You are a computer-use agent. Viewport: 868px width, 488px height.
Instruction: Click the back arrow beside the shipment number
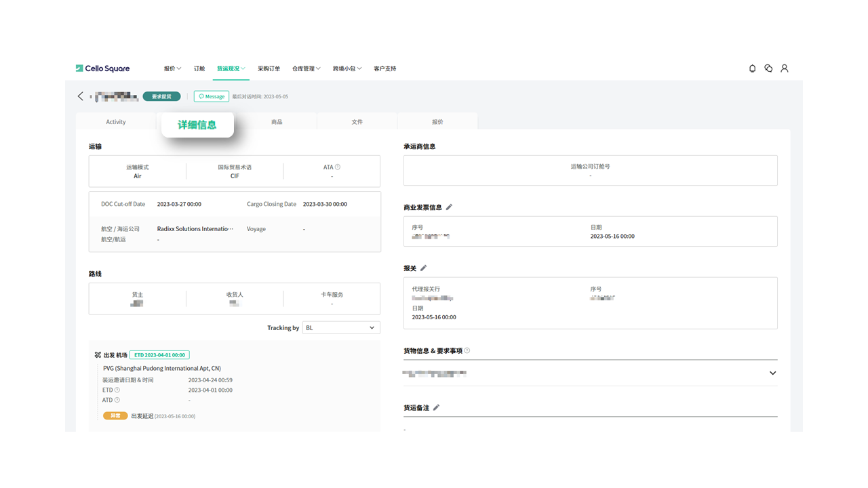click(x=81, y=96)
